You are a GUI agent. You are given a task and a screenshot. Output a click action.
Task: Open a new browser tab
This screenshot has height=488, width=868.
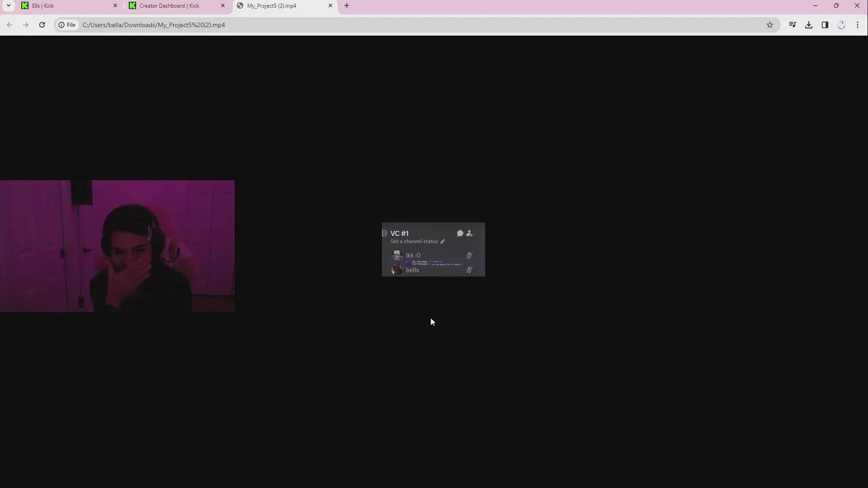347,5
